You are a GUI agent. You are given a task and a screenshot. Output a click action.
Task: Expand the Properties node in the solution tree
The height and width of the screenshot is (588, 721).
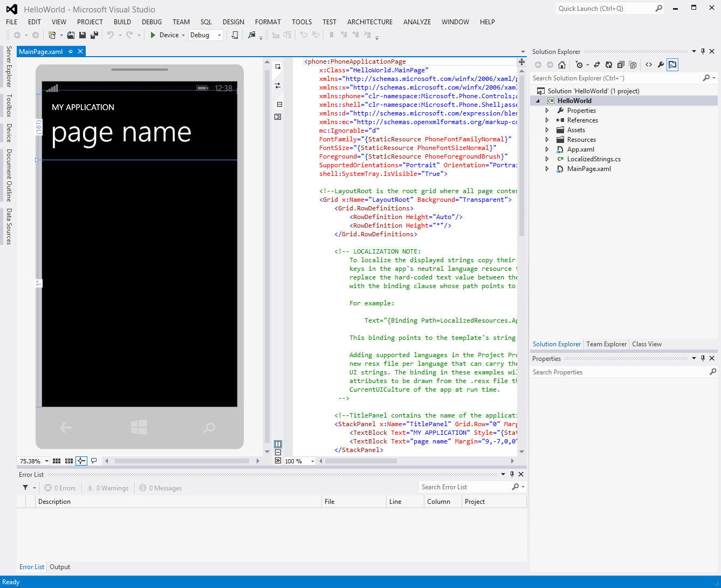[547, 111]
